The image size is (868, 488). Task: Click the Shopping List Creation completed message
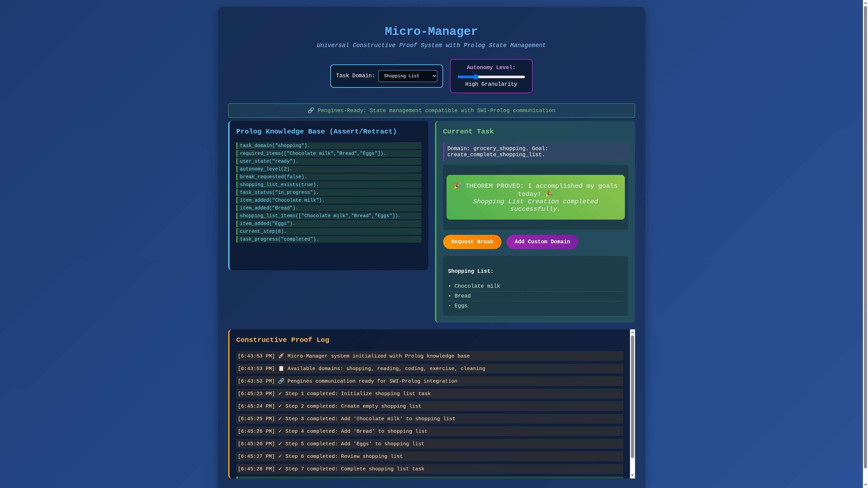point(535,205)
